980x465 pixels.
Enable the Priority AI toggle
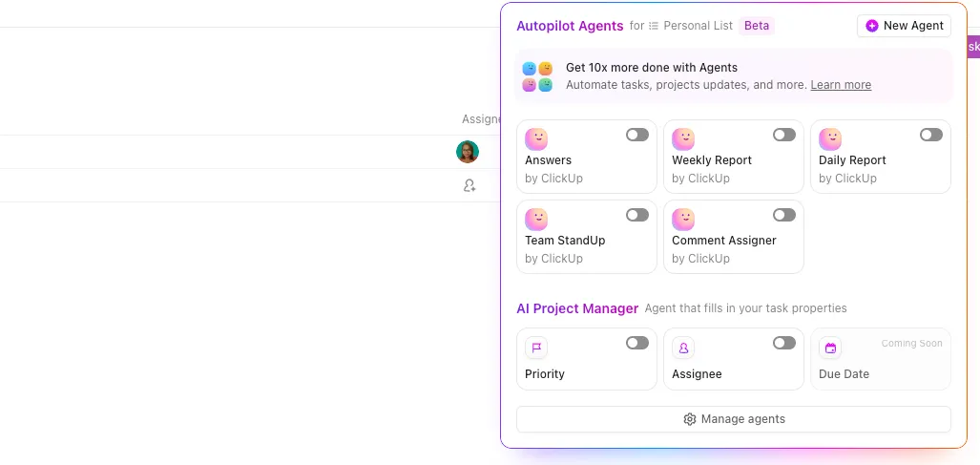637,343
